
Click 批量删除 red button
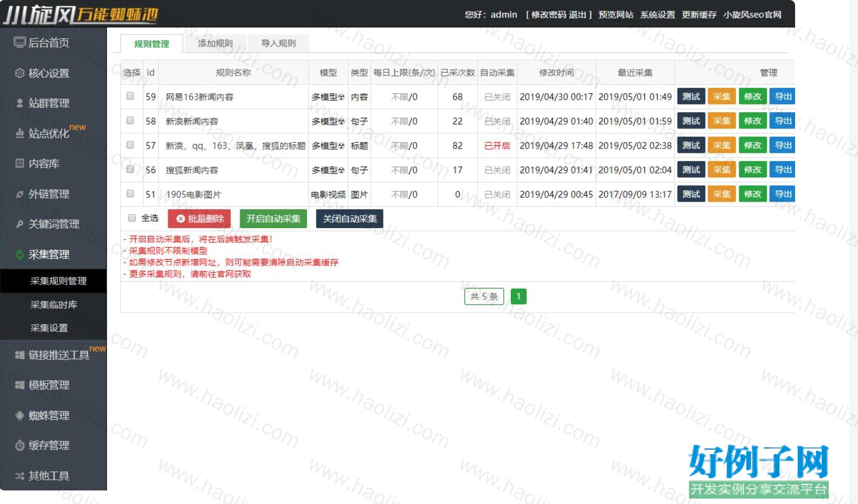tap(200, 219)
